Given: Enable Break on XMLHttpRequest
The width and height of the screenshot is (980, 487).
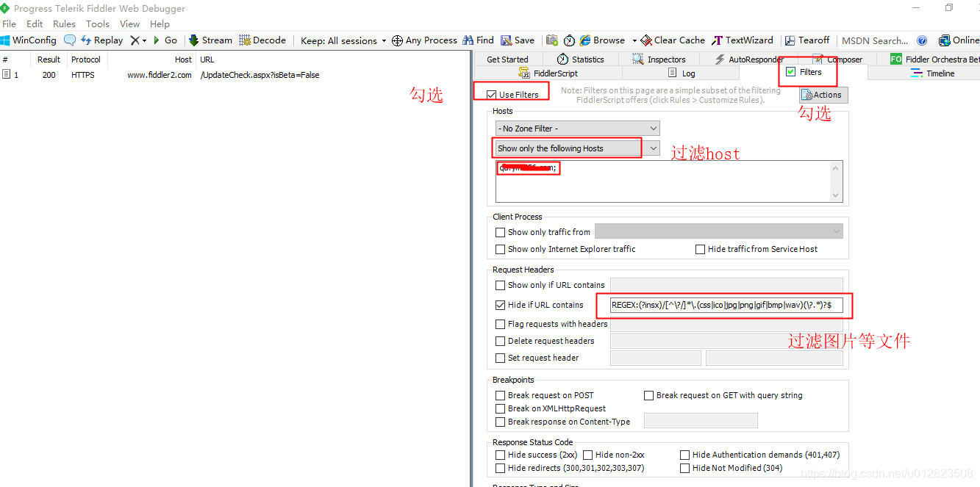Looking at the screenshot, I should (501, 408).
